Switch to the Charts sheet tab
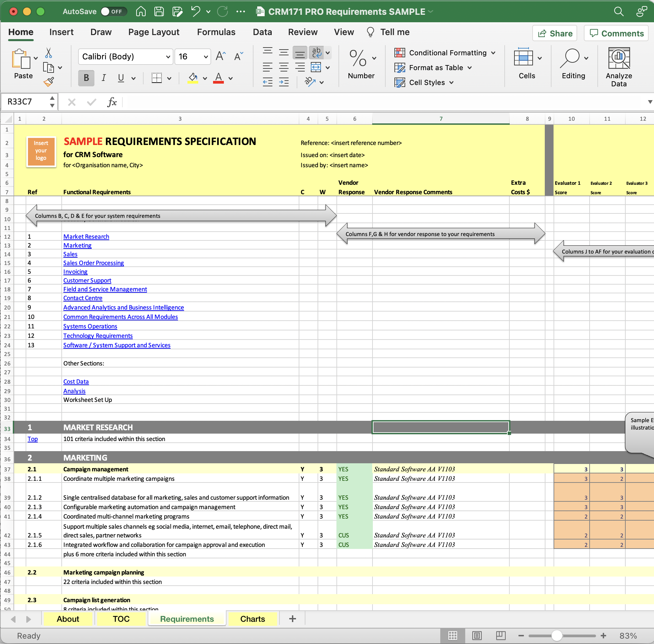Viewport: 654px width, 644px height. pos(252,619)
